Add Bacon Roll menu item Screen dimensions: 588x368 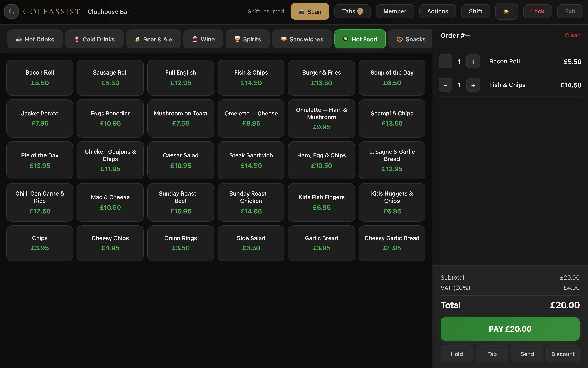point(40,78)
